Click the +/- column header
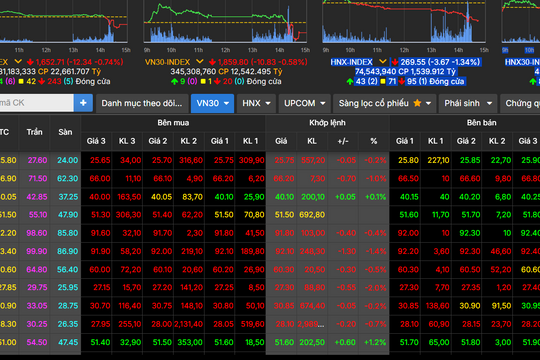Screen dimensions: 540x360 [343, 141]
